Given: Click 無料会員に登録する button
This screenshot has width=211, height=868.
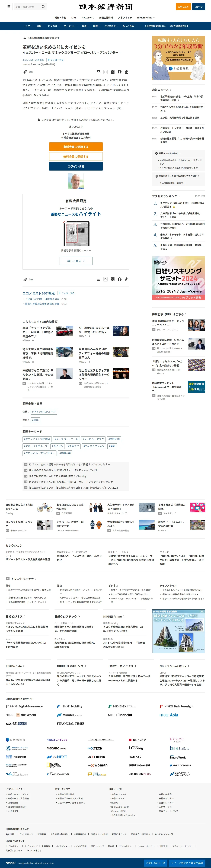Looking at the screenshot, I should (76, 157).
